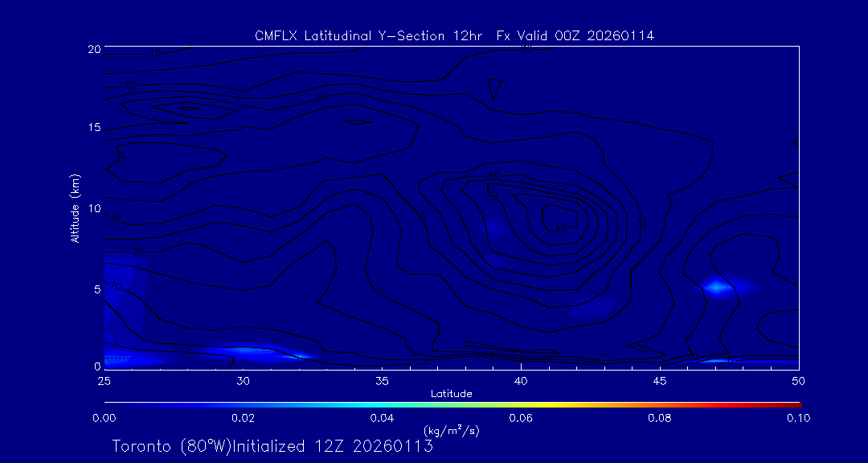Click the "(kg/m²/s)" units label

[x=451, y=430]
